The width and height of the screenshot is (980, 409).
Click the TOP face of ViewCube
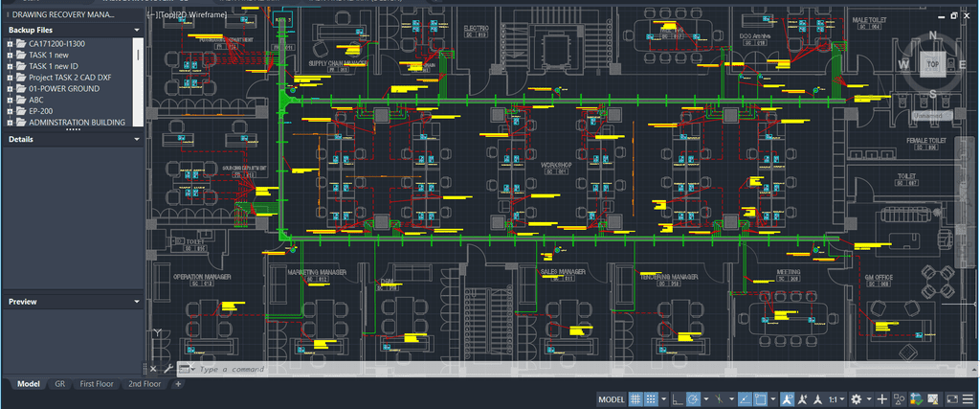[x=931, y=63]
